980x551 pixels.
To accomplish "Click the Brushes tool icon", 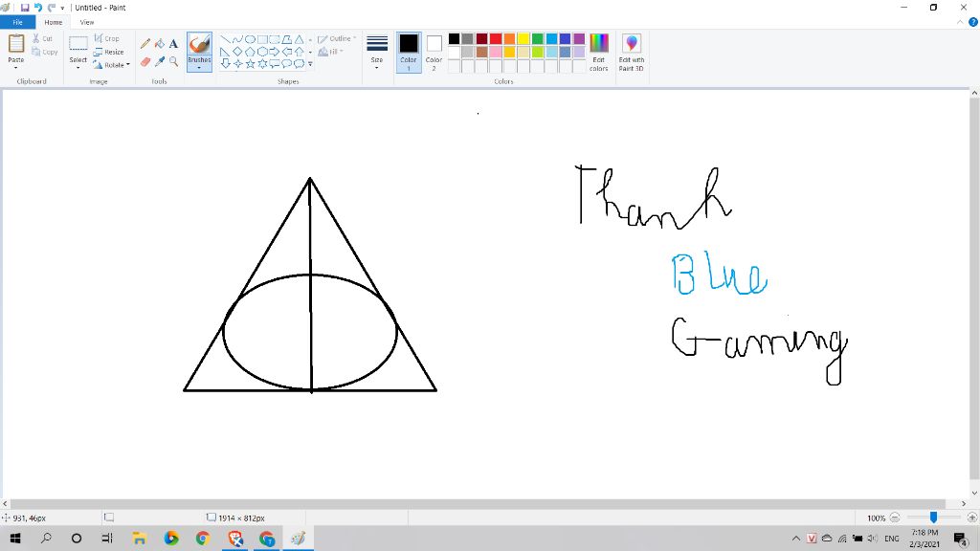I will pos(199,44).
